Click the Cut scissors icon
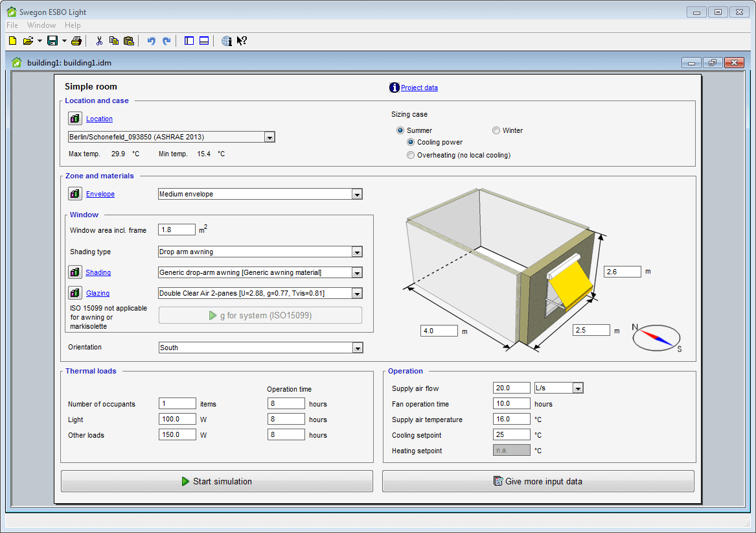This screenshot has height=533, width=756. point(99,41)
